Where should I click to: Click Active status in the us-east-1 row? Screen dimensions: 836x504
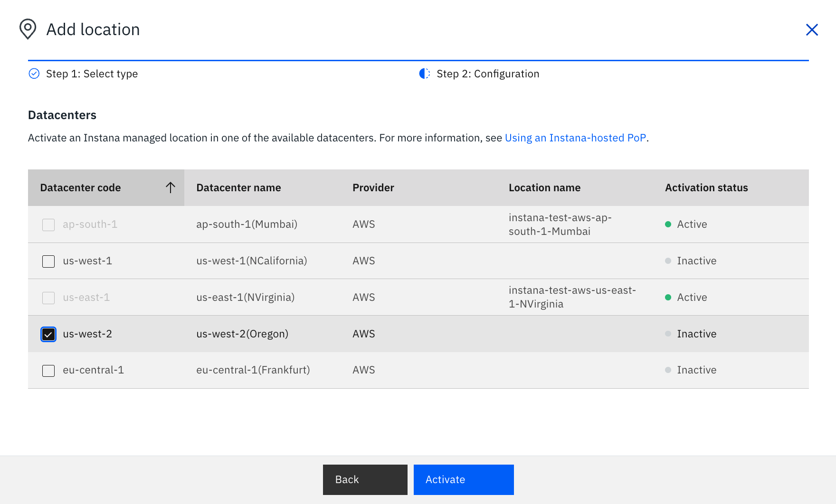point(692,297)
